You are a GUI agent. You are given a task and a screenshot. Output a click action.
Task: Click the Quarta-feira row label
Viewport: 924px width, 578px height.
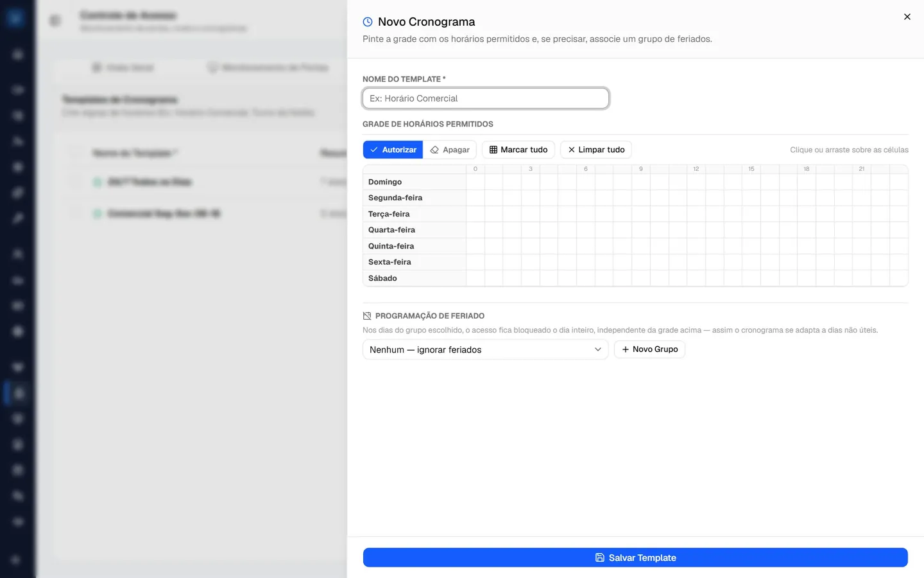(391, 230)
